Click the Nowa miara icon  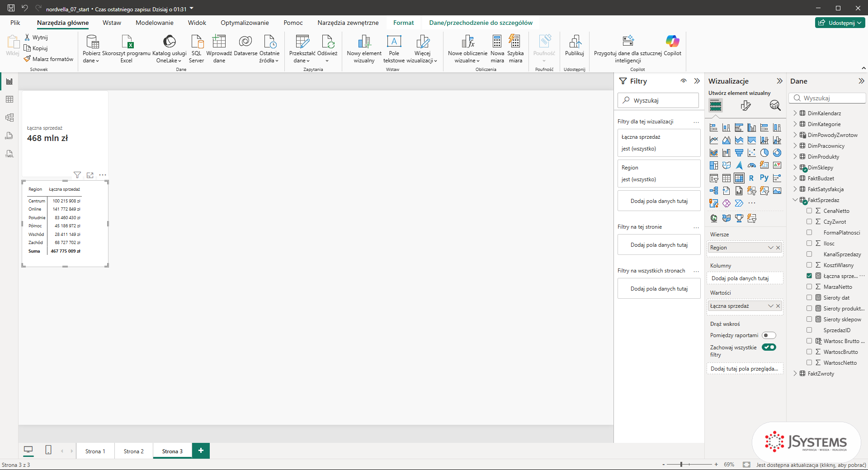click(x=497, y=49)
